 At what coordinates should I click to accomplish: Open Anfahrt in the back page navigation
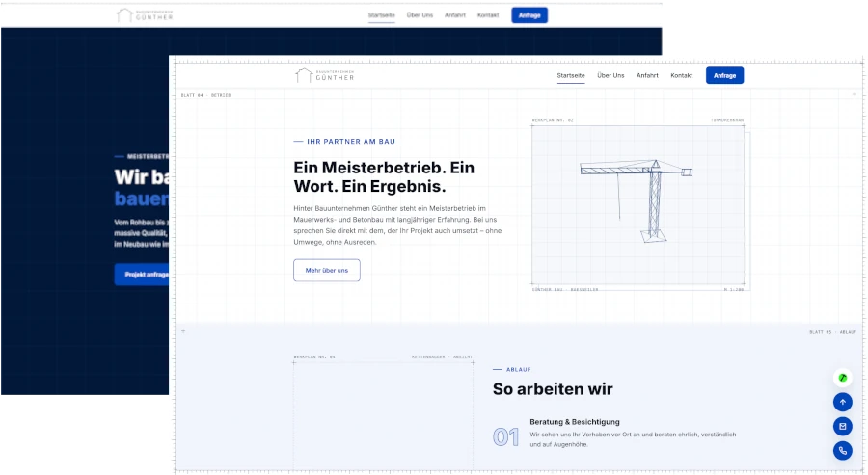[455, 15]
